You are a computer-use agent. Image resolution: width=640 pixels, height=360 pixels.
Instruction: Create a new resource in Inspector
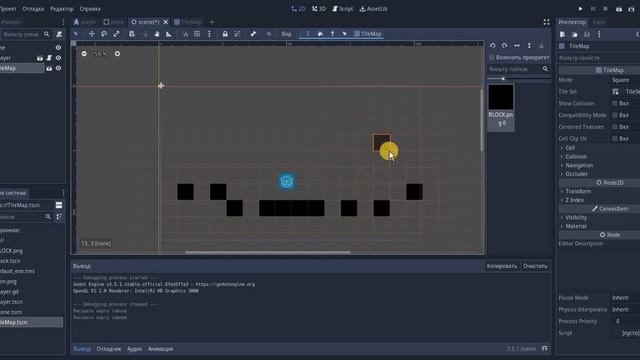[x=562, y=34]
